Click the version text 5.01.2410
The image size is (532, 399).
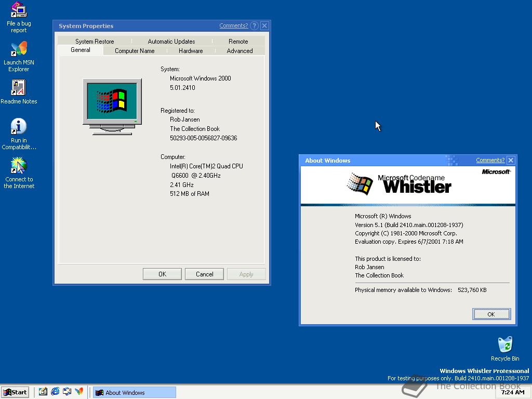tap(182, 87)
